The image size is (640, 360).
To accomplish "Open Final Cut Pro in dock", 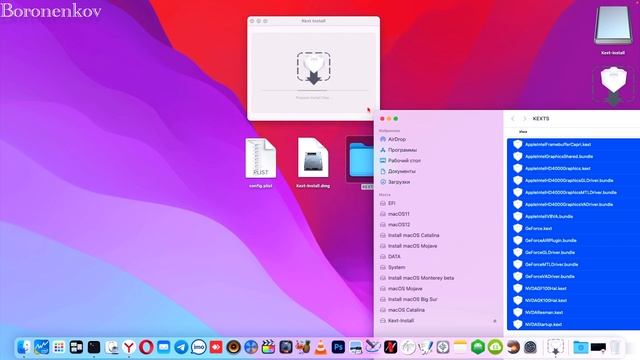I will 268,347.
